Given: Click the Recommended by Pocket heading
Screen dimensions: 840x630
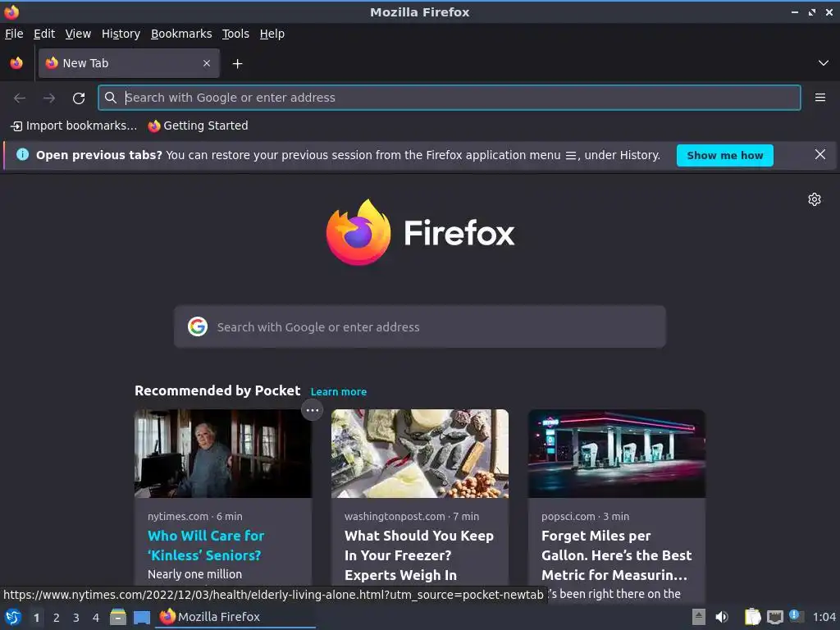Looking at the screenshot, I should pyautogui.click(x=217, y=390).
